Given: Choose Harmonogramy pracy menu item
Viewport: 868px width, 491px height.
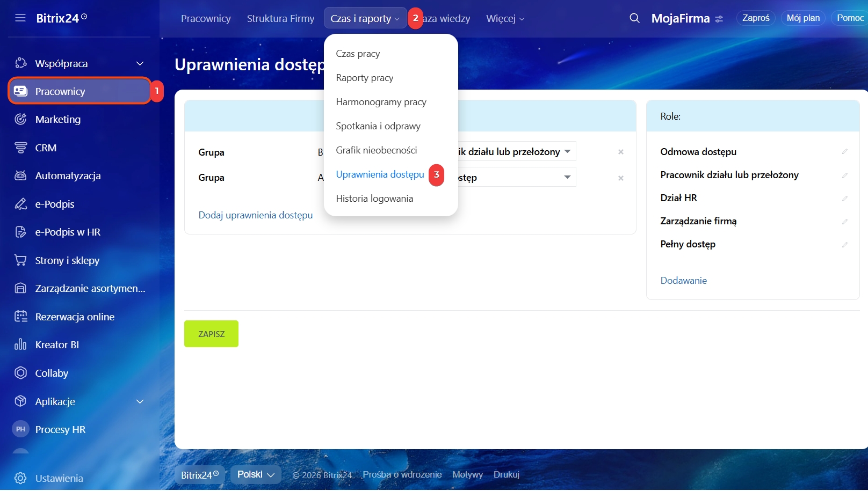Looking at the screenshot, I should coord(381,102).
